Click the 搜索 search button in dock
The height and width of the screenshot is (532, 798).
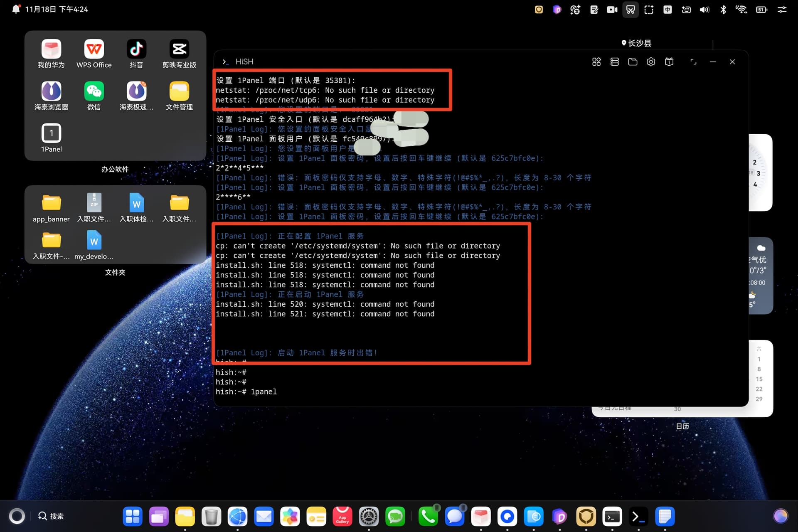[52, 516]
